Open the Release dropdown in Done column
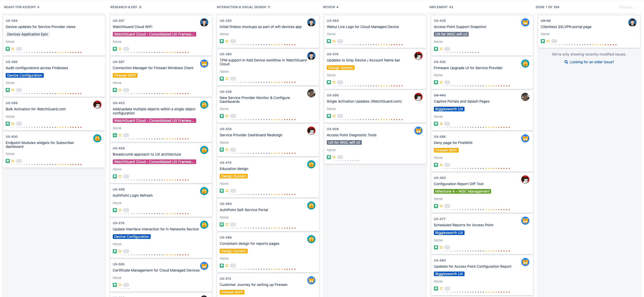 [626, 7]
